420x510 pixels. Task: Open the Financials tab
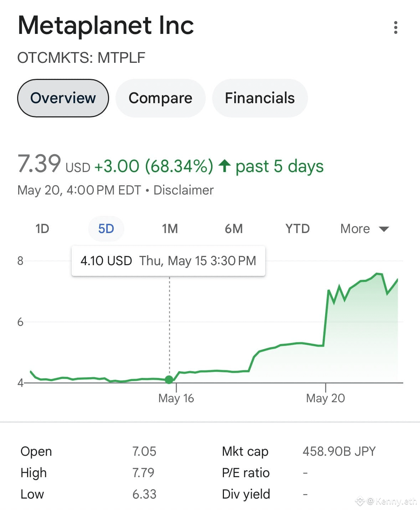point(260,98)
